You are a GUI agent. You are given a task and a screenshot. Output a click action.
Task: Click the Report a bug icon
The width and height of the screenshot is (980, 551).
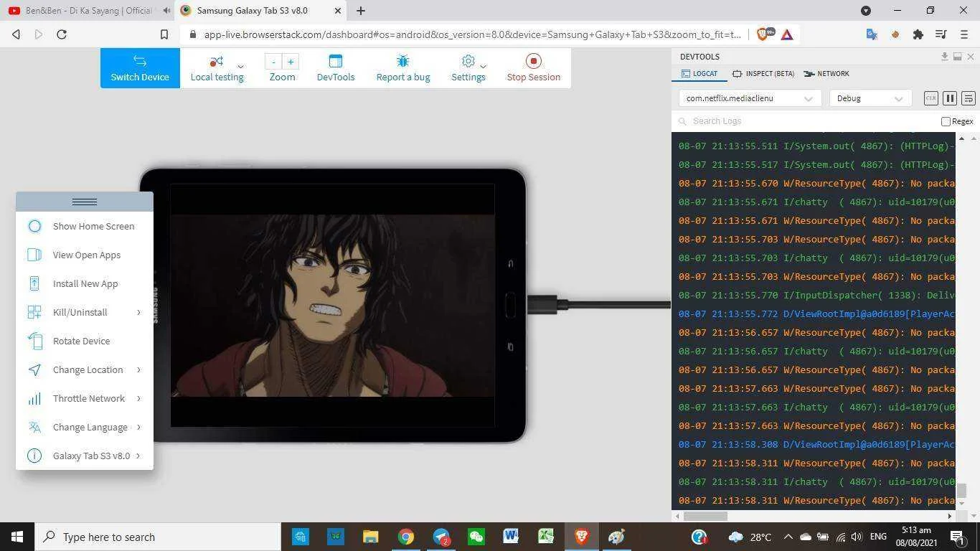tap(403, 62)
